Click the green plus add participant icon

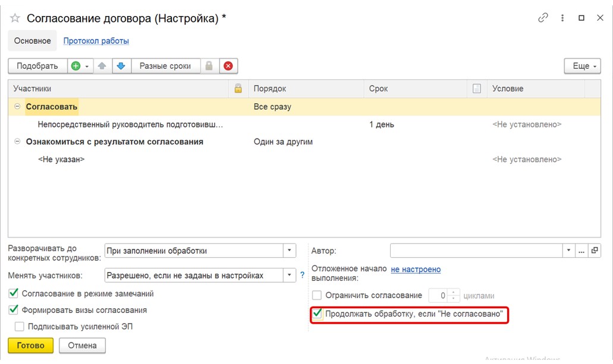point(76,66)
